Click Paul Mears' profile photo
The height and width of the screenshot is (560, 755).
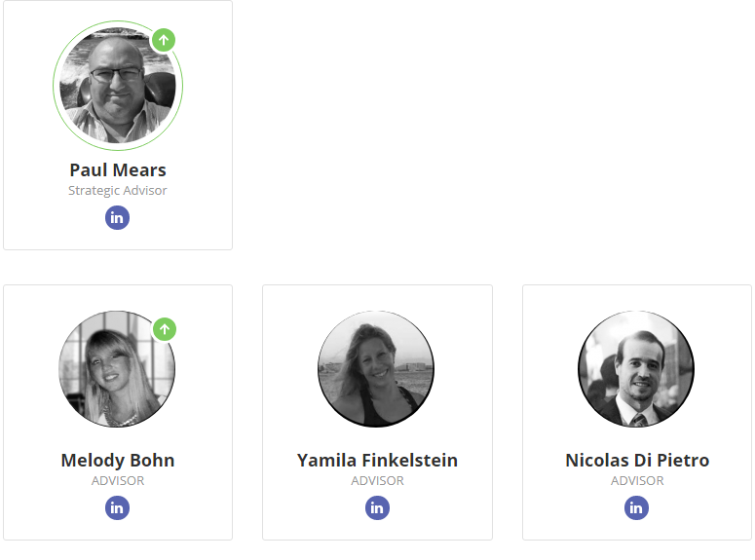coord(118,86)
